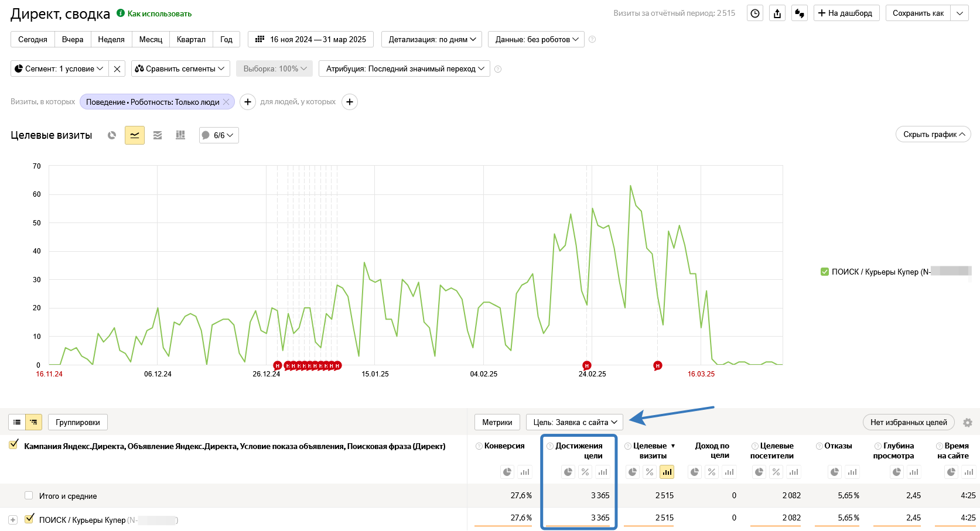Click the Группировки button

pos(78,422)
